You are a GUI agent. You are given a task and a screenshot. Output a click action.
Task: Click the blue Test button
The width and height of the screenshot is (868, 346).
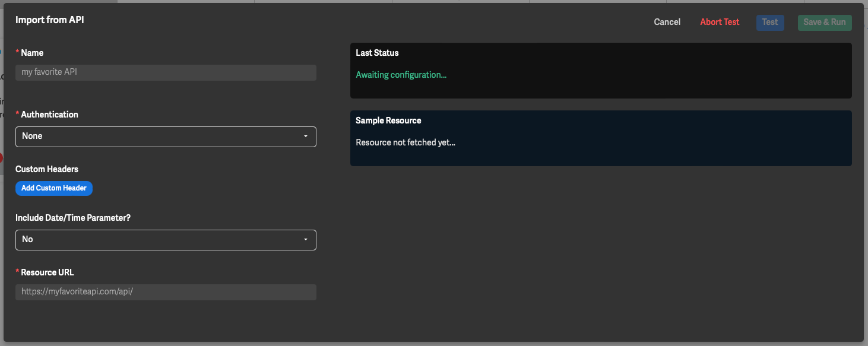[x=769, y=23]
